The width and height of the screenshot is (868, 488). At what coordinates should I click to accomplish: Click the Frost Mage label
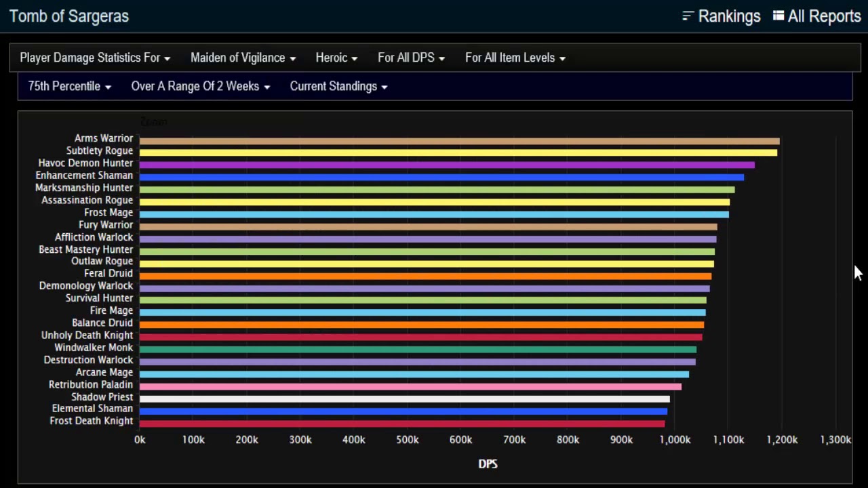tap(108, 212)
